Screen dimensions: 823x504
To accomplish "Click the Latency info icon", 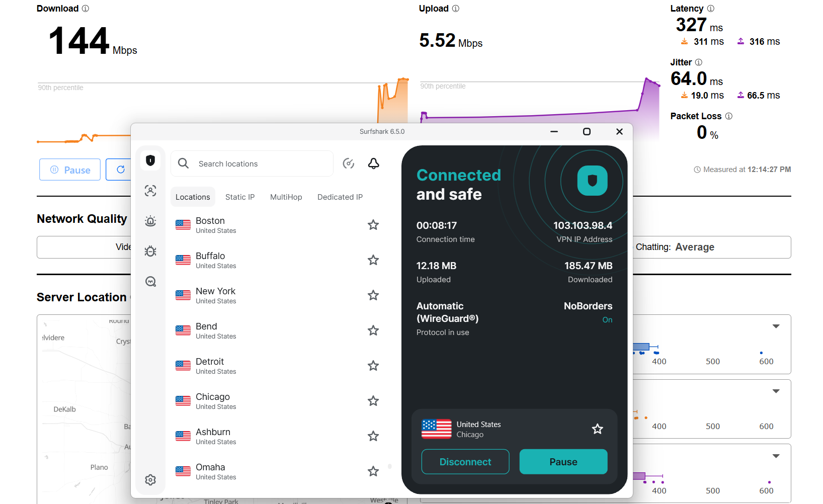I will (711, 9).
